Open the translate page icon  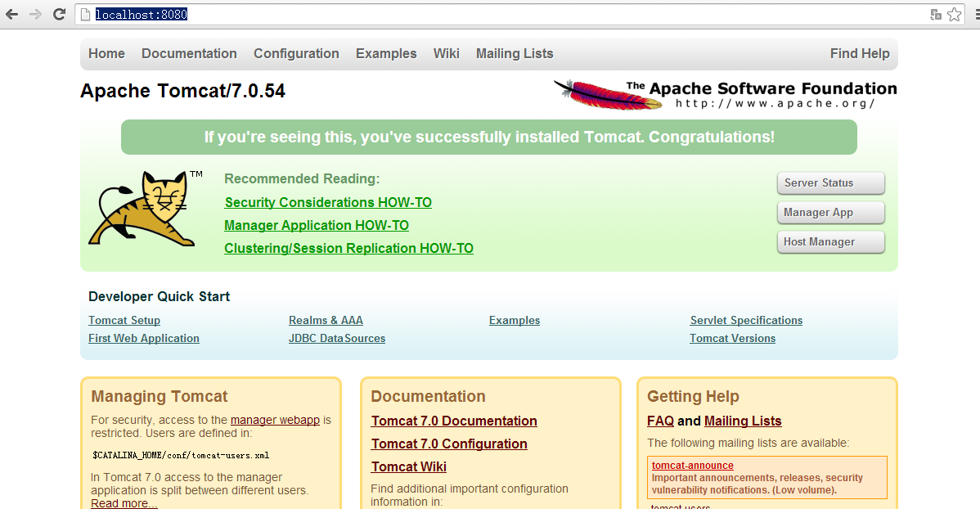tap(936, 15)
